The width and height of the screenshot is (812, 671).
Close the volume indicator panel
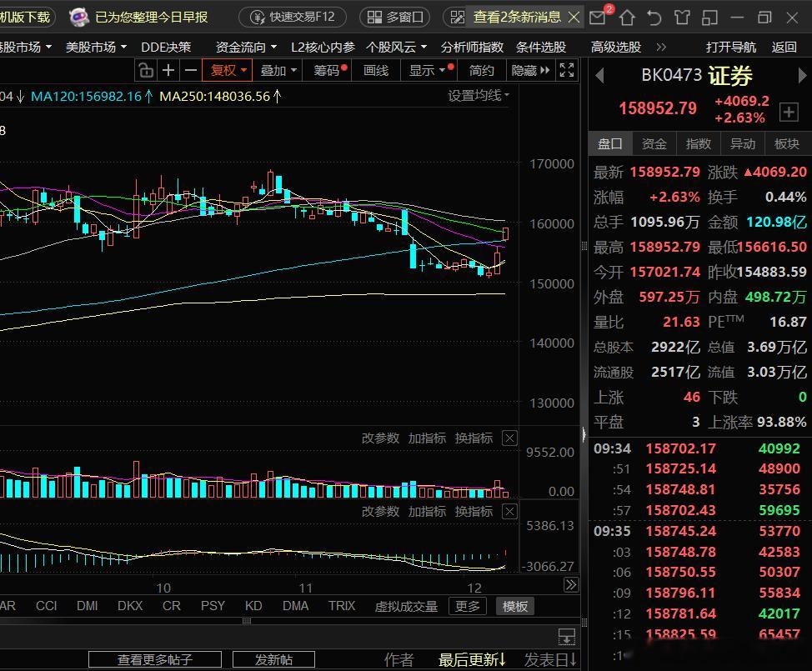[x=509, y=438]
